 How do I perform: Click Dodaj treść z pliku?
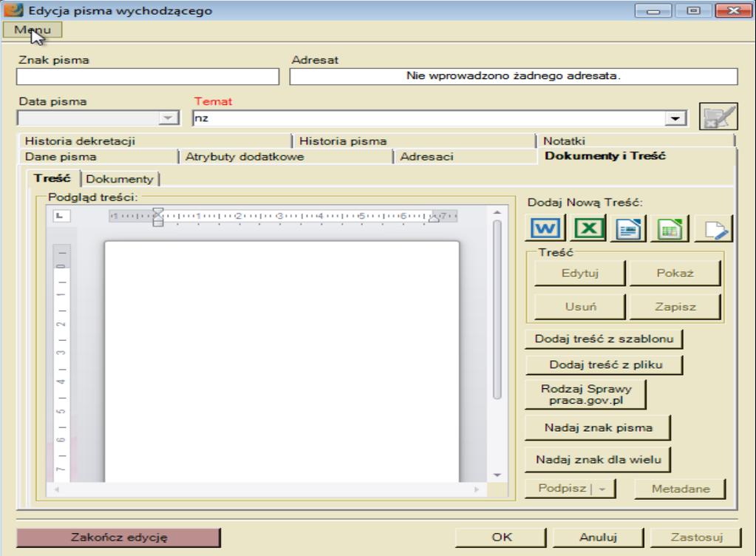tap(604, 365)
